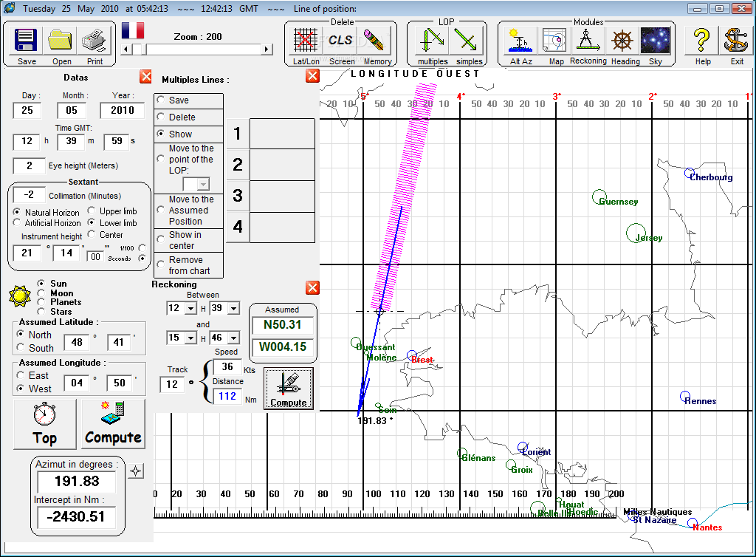Delete the Lat/Lon grid icon

[306, 40]
